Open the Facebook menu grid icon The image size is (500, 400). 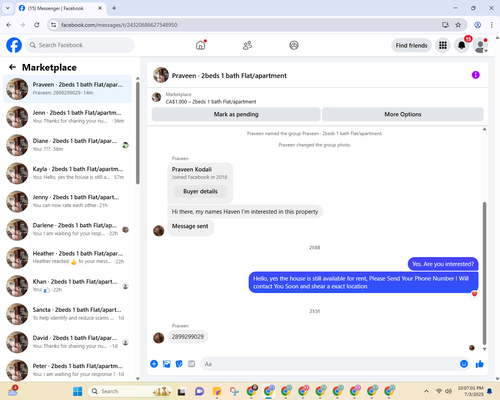[x=443, y=45]
